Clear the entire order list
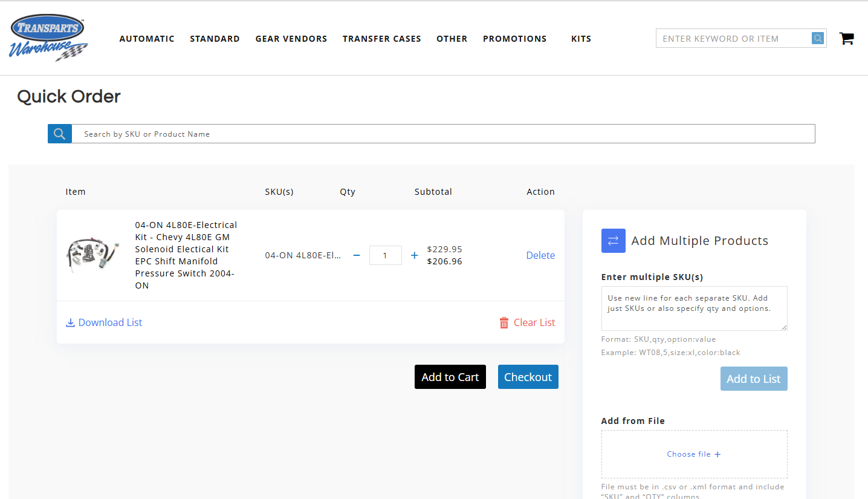The width and height of the screenshot is (868, 499). pos(527,322)
